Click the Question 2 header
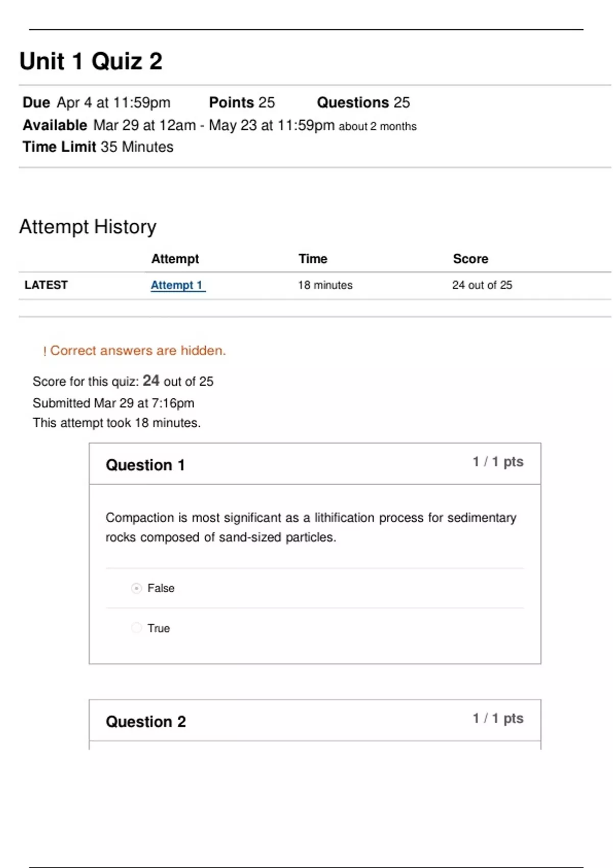Screen dimensions: 613x868 point(146,721)
